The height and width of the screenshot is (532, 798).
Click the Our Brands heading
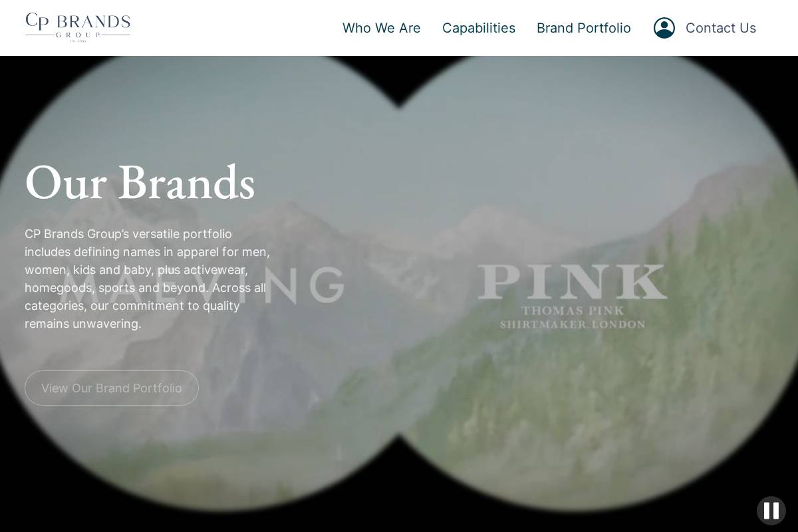[x=140, y=182]
